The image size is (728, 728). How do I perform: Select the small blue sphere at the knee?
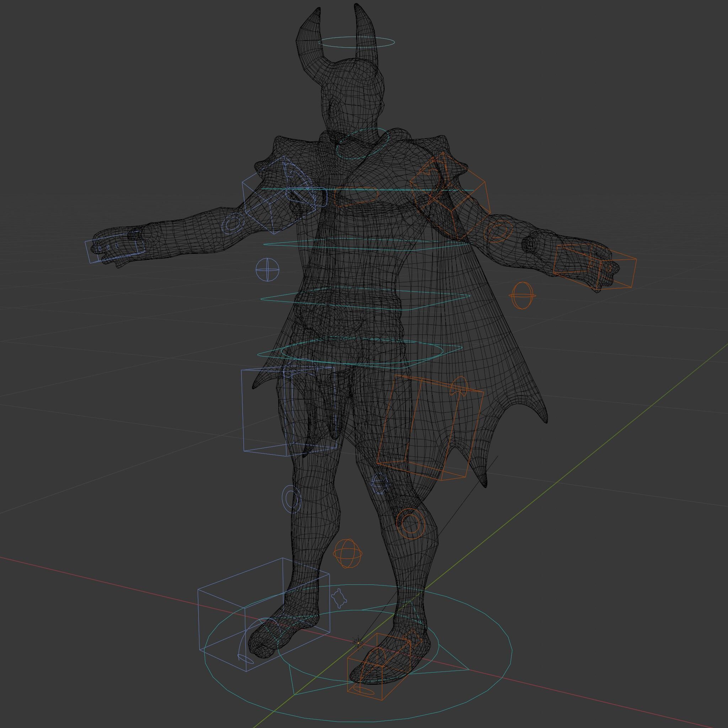pos(379,484)
